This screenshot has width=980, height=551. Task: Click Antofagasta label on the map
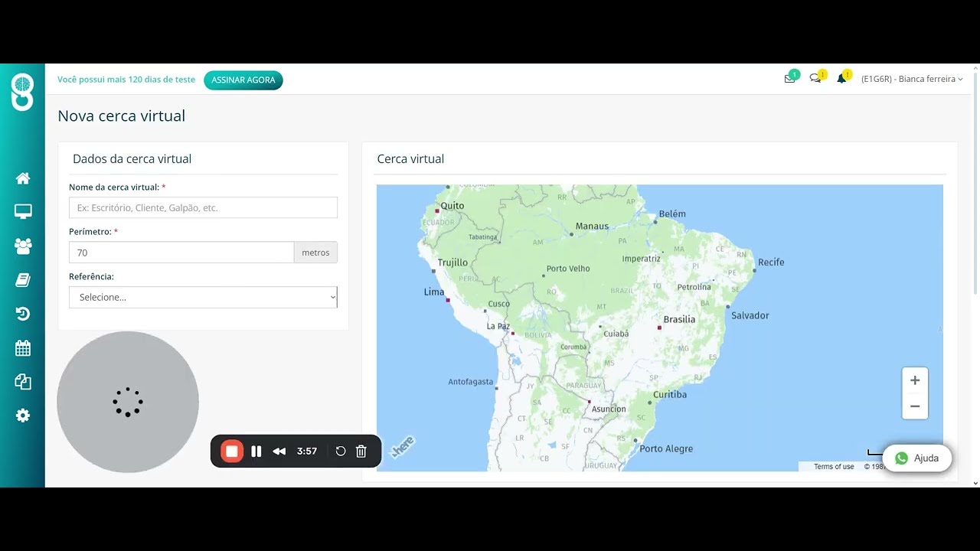point(471,382)
